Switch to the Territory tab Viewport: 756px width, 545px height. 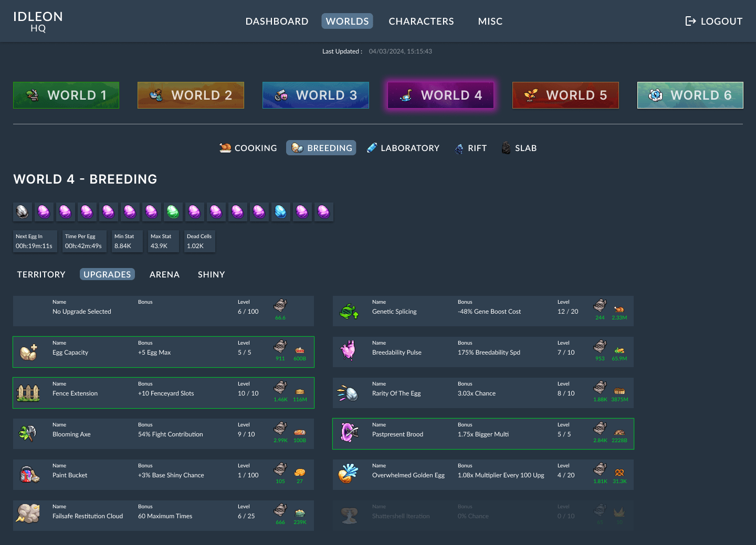(41, 274)
